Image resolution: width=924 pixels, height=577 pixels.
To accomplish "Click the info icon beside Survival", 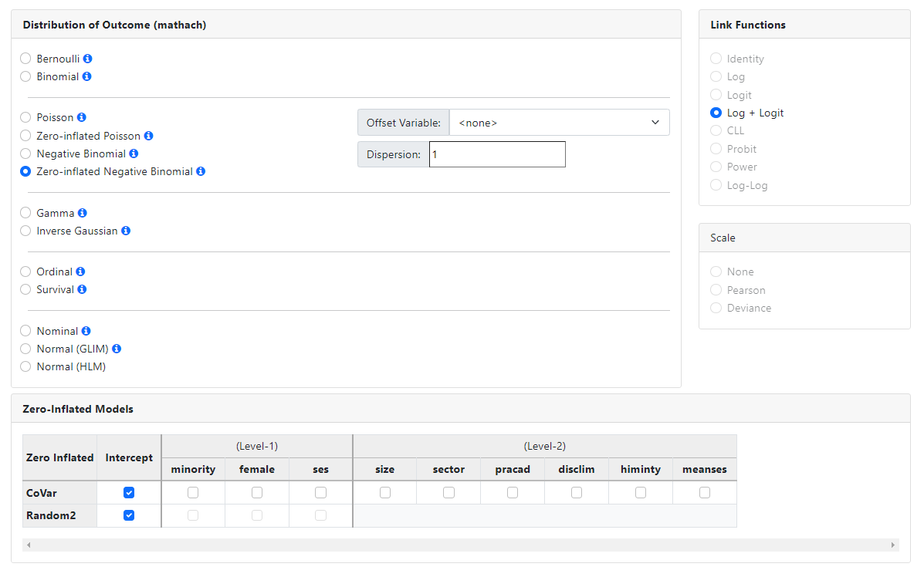I will (82, 289).
